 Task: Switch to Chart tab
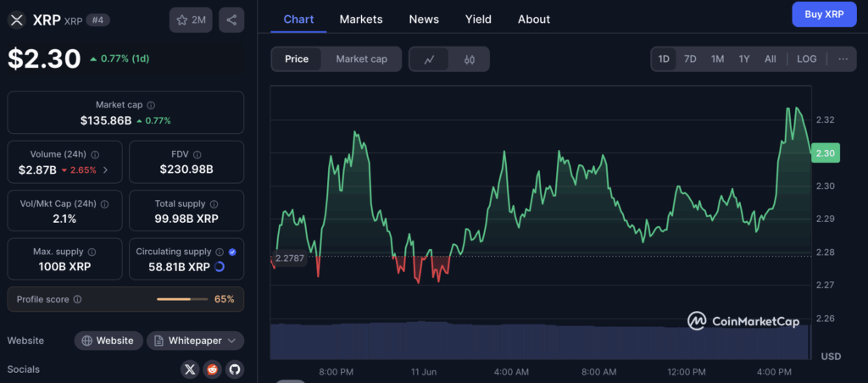299,19
